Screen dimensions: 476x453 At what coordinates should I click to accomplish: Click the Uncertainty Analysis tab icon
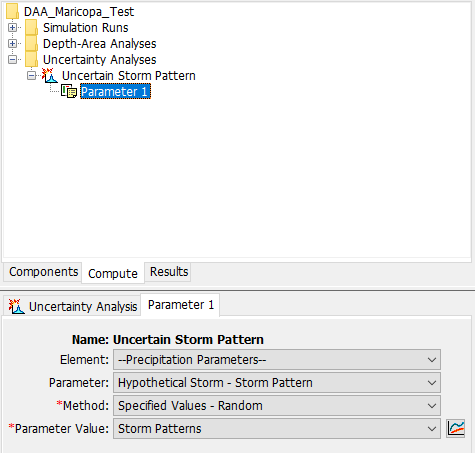click(x=16, y=306)
